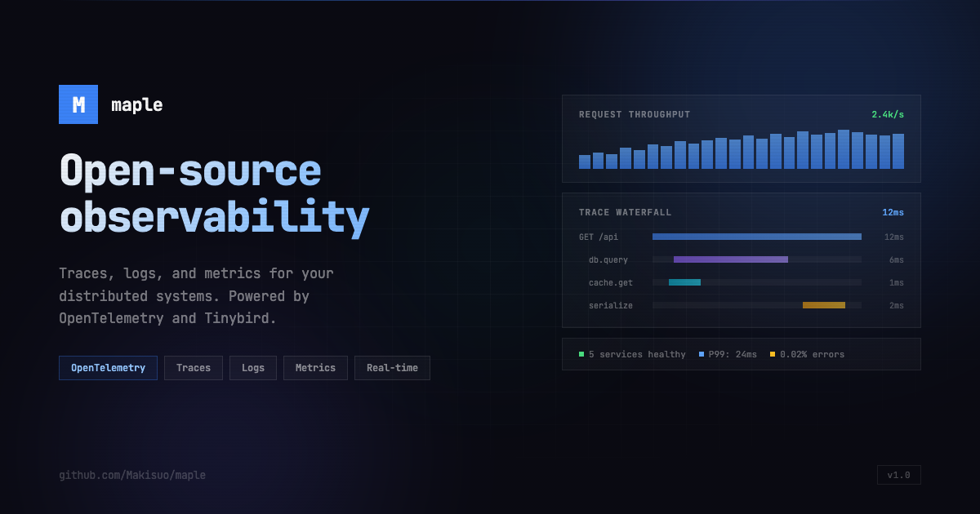Image resolution: width=980 pixels, height=514 pixels.
Task: Click the orange errors status dot
Action: click(x=773, y=355)
